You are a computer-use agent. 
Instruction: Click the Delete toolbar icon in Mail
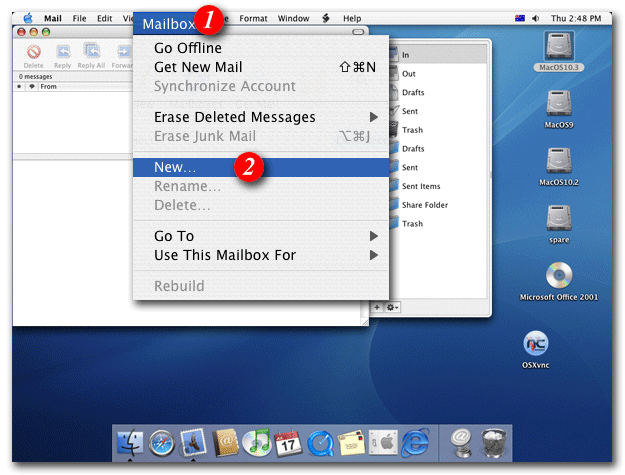33,52
